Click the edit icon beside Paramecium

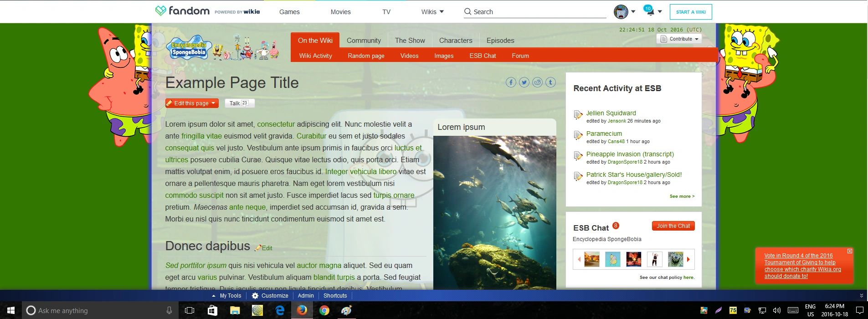pyautogui.click(x=578, y=135)
